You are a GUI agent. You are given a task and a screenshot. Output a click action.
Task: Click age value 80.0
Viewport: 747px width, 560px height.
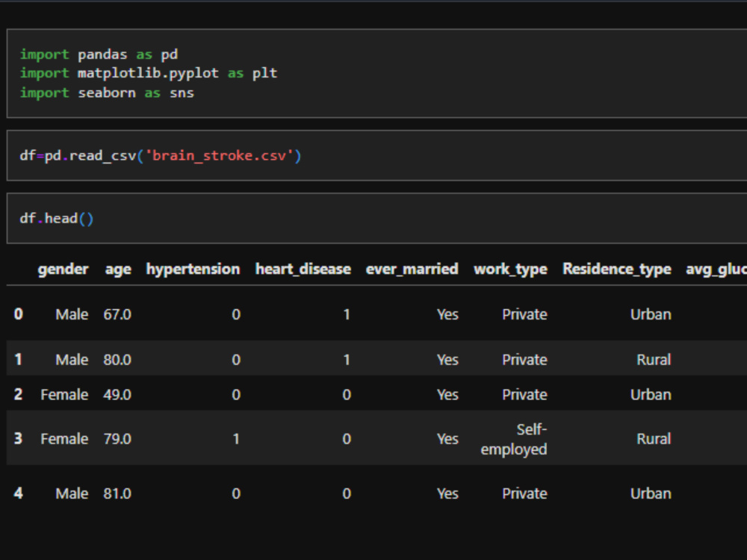117,360
